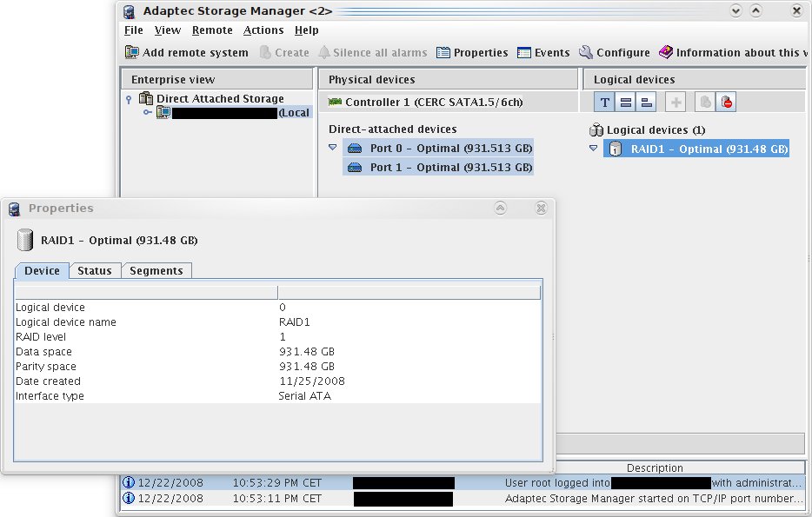Close the Properties dialog

coord(541,208)
